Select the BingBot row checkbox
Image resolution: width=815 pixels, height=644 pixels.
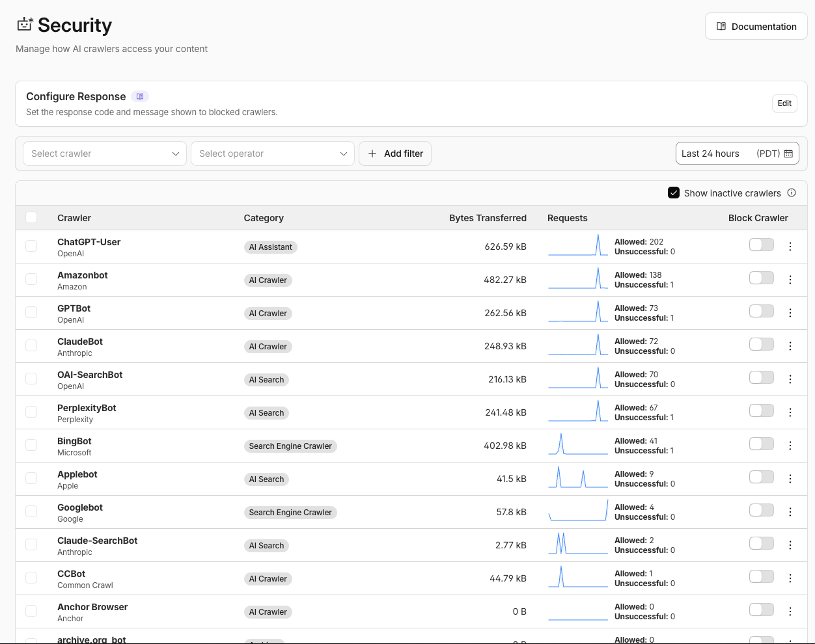click(x=31, y=445)
